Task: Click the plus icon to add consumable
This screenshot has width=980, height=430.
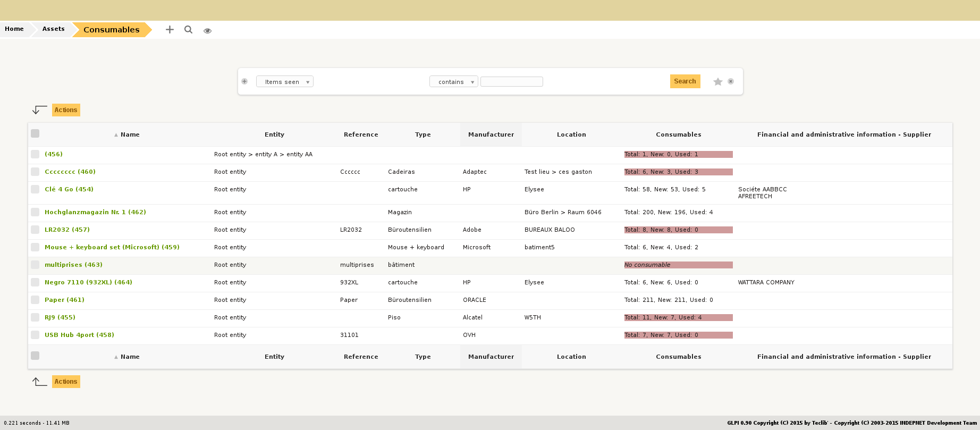Action: click(x=170, y=30)
